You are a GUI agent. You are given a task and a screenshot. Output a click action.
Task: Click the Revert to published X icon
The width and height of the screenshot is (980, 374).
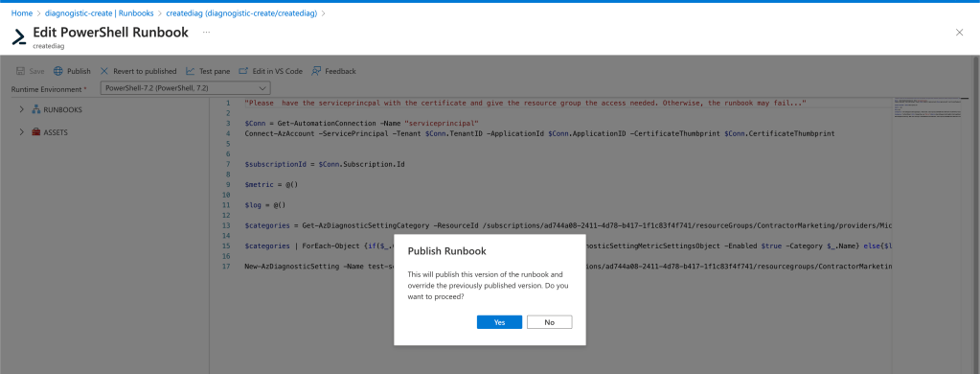tap(104, 71)
